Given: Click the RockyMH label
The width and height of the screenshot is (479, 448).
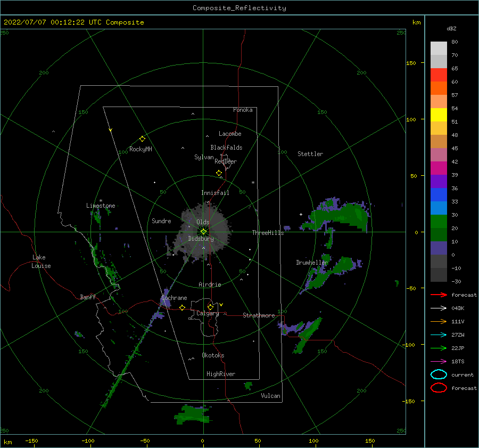Looking at the screenshot, I should tap(141, 149).
